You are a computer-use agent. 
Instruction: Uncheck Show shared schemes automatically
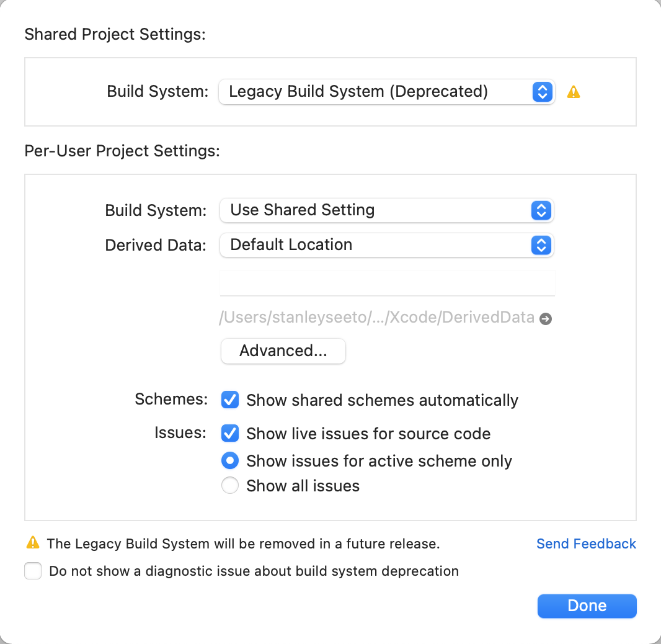point(230,400)
